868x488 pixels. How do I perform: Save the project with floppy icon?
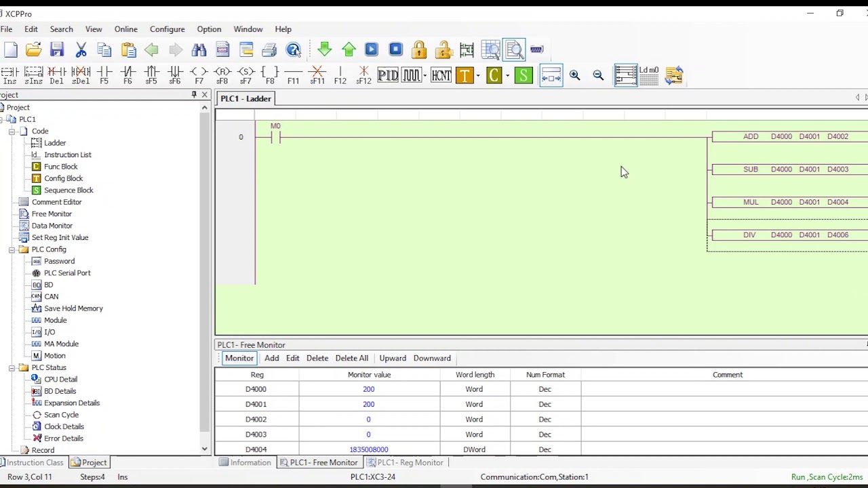(57, 49)
